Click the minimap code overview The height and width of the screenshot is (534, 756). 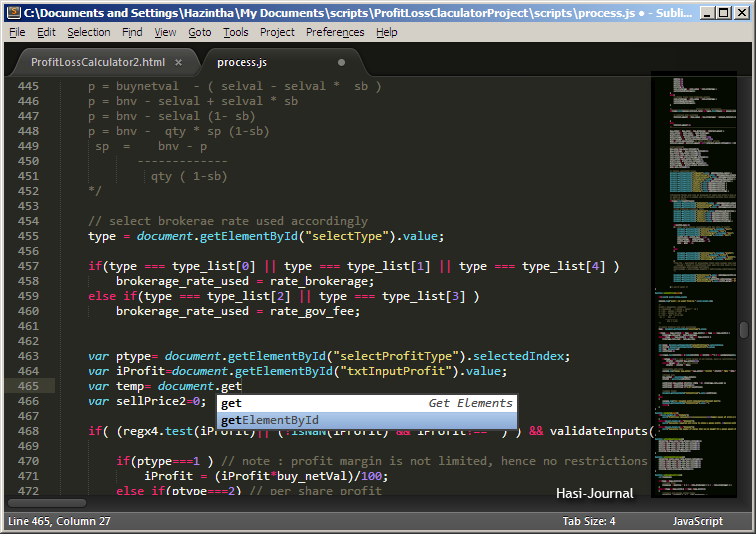tap(694, 284)
